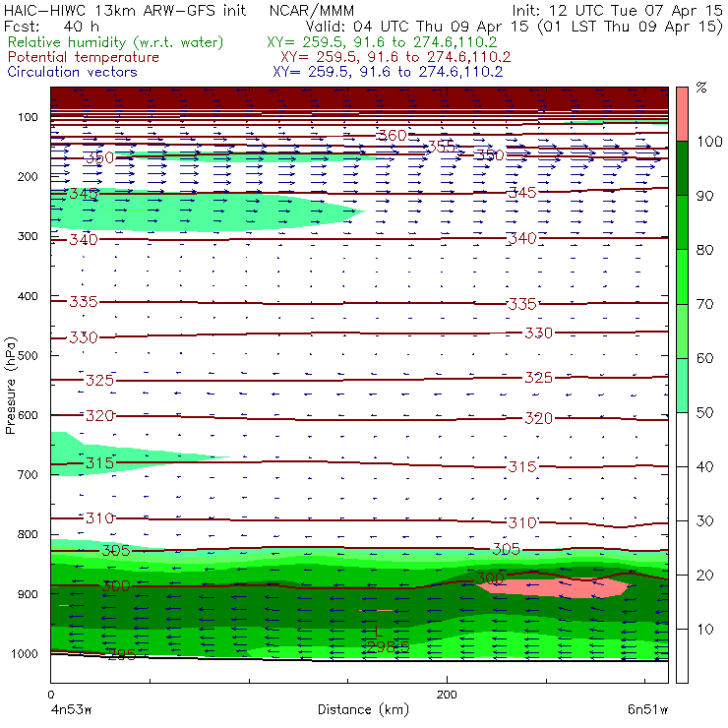Viewport: 728px width, 728px height.
Task: Click the '6n51w' end location label
Action: click(x=648, y=709)
